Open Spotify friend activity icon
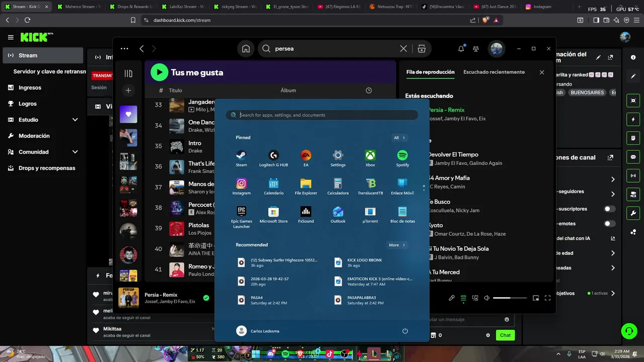Image resolution: width=644 pixels, height=362 pixels. pyautogui.click(x=476, y=49)
